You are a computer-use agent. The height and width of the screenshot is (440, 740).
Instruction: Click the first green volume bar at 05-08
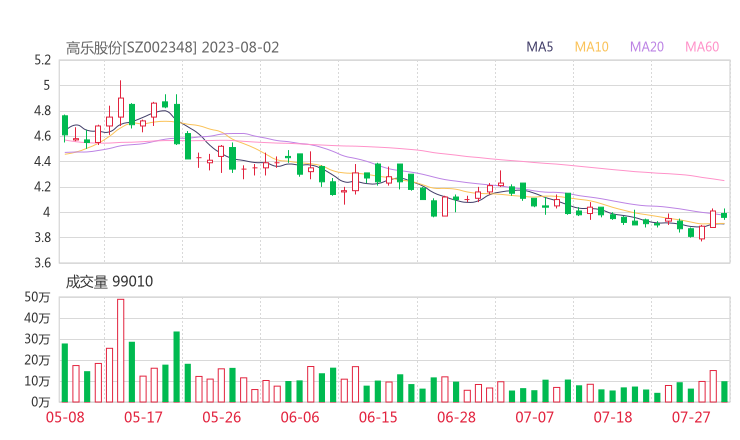click(x=65, y=373)
